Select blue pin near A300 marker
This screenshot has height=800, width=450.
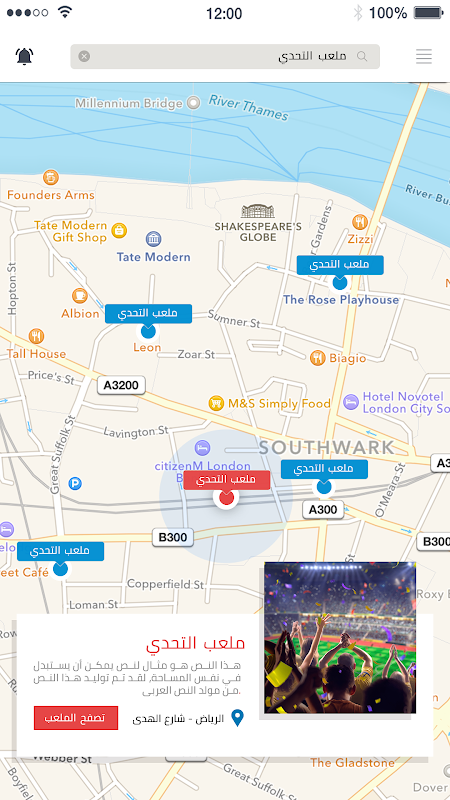[324, 487]
